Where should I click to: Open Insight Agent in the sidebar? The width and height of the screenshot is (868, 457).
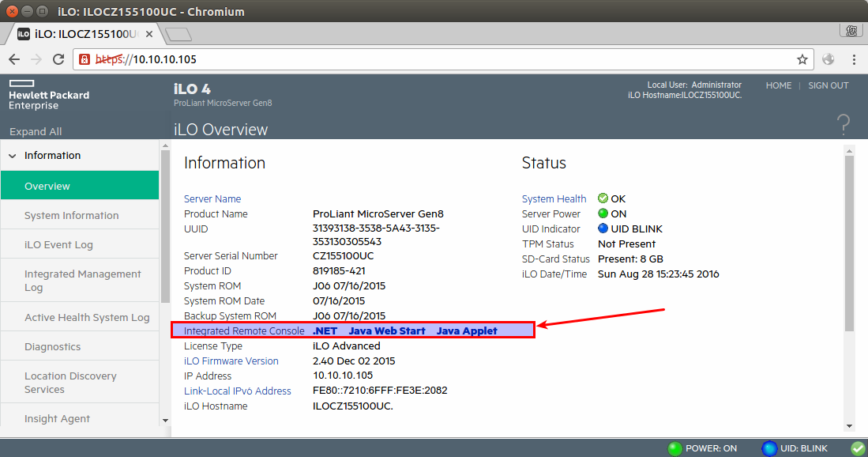[x=80, y=418]
